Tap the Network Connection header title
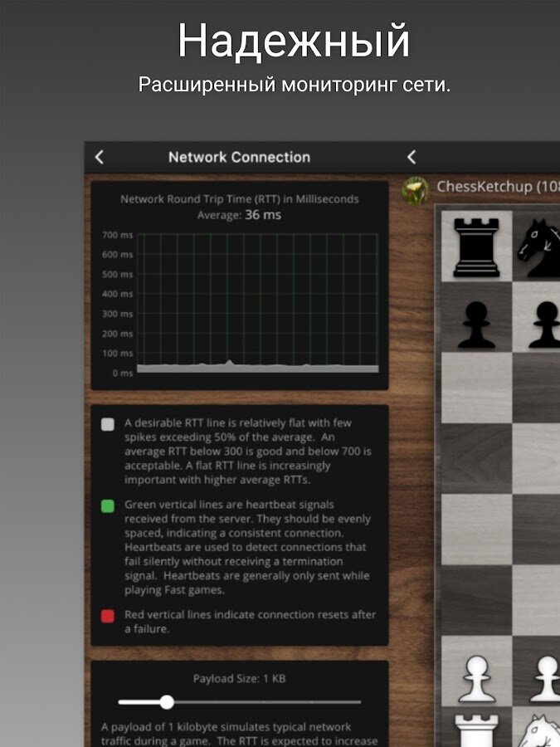 (x=239, y=157)
